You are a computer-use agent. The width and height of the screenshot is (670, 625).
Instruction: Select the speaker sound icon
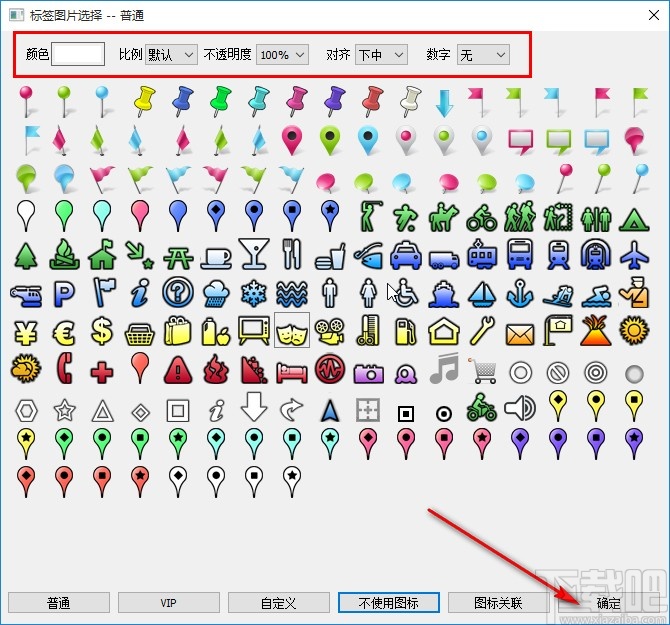click(520, 408)
